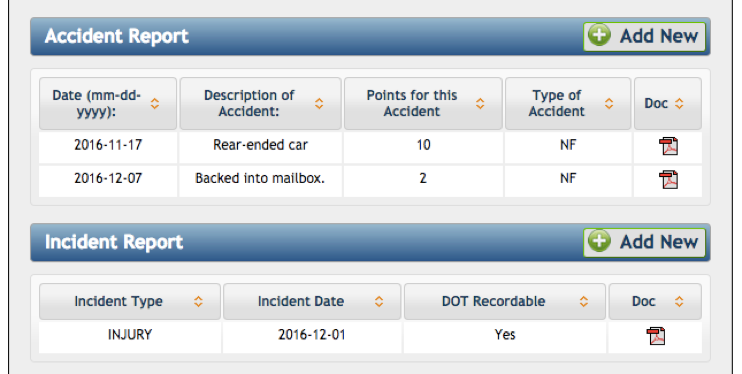Screen dimensions: 742x374
Task: Sort Incident Report by Doc column
Action: [x=655, y=302]
